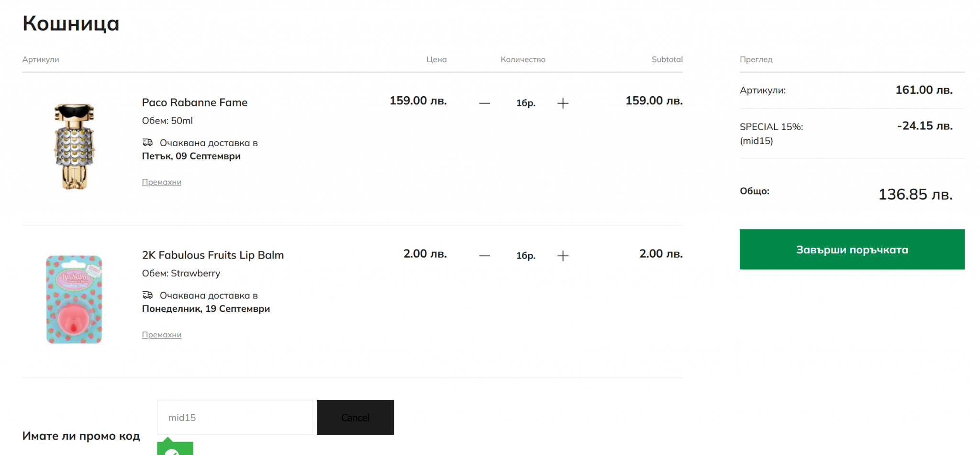
Task: Open Paco Rabanne Fame product title
Action: (x=194, y=102)
